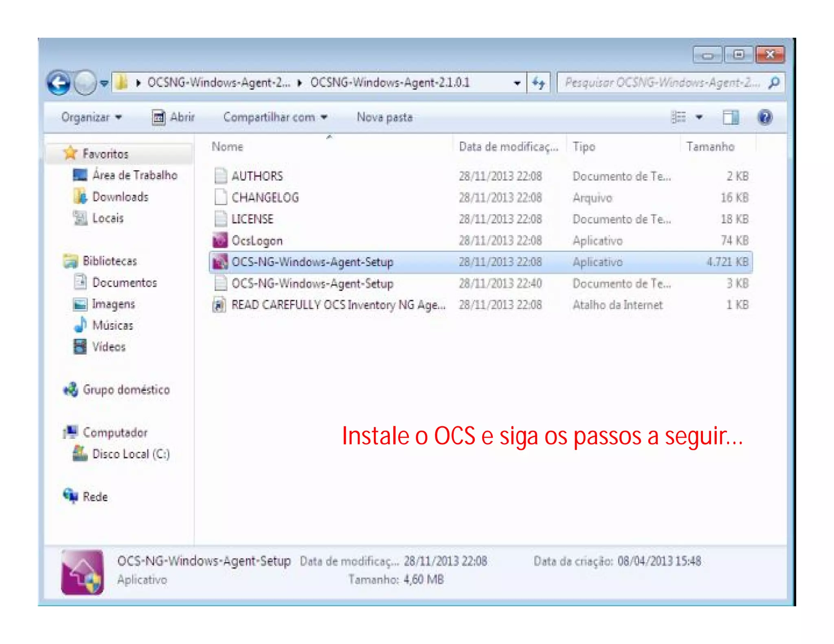Open Imagens library

[x=114, y=304]
